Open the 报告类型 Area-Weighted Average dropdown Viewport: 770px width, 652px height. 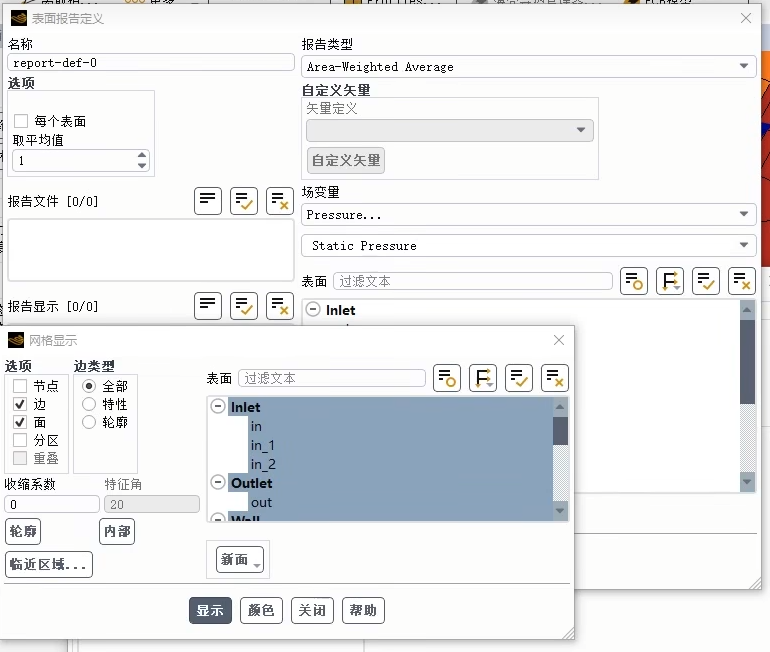pos(528,66)
